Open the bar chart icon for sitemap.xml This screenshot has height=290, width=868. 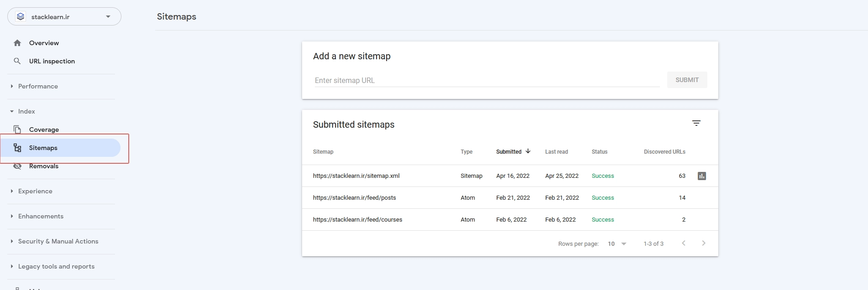pyautogui.click(x=702, y=176)
